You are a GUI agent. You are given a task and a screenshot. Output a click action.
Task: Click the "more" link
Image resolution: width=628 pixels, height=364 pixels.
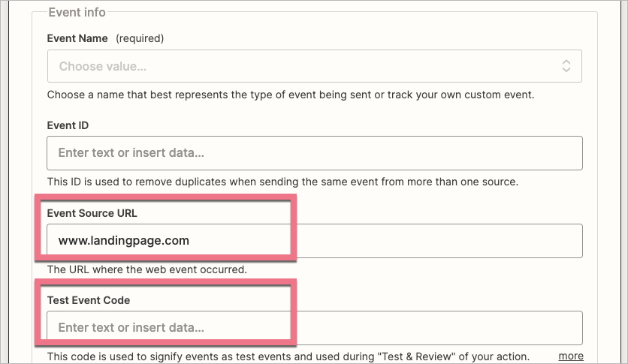tap(570, 356)
